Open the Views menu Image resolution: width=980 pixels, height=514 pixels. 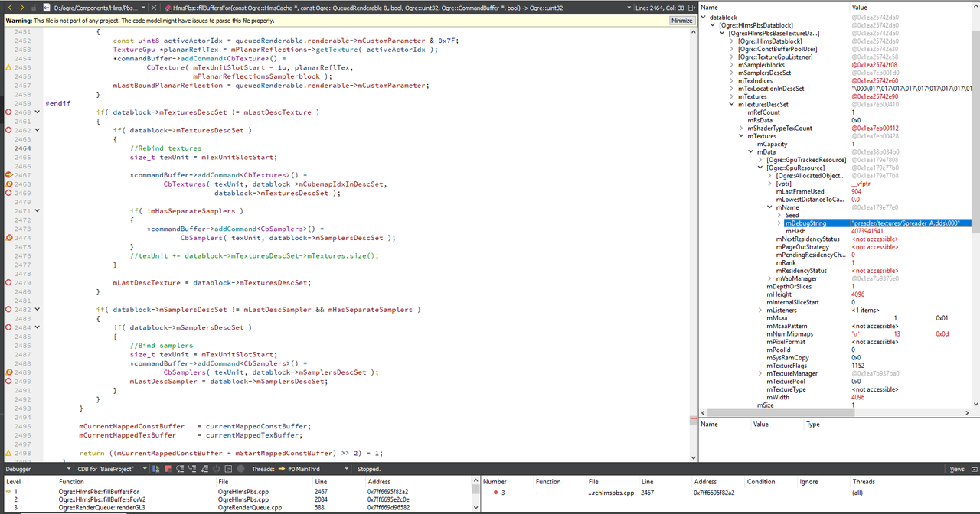pos(957,469)
